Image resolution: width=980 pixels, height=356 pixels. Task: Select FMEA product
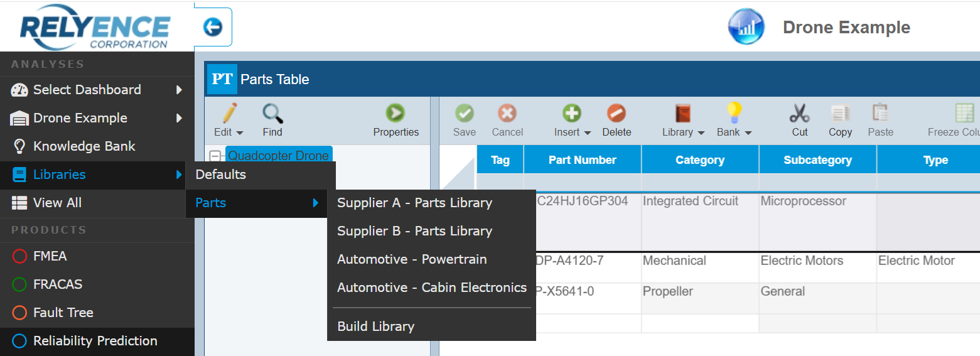(97, 256)
